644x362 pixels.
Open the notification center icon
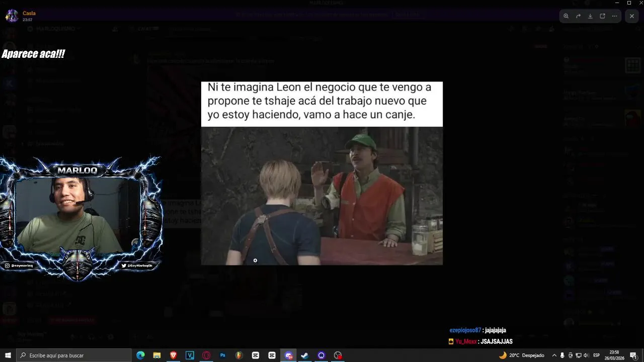tap(633, 355)
